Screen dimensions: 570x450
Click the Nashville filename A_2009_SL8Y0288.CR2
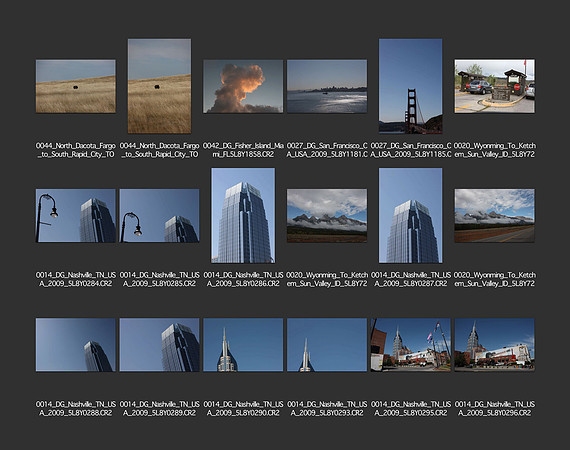coord(76,409)
